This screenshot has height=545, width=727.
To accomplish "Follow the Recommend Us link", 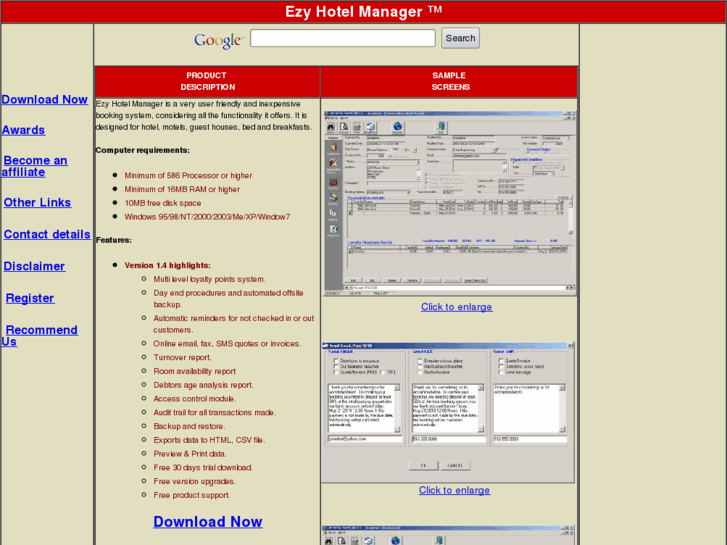I will [39, 336].
